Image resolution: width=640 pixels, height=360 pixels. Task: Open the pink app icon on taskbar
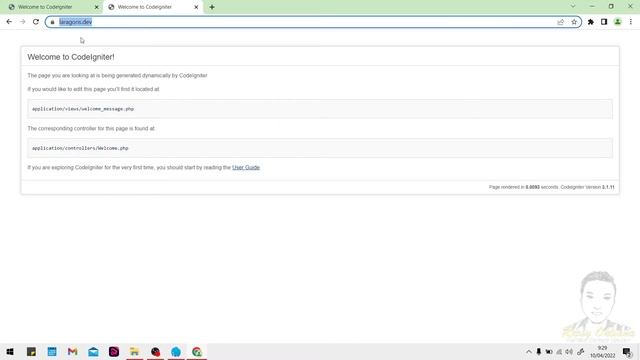coord(114,351)
